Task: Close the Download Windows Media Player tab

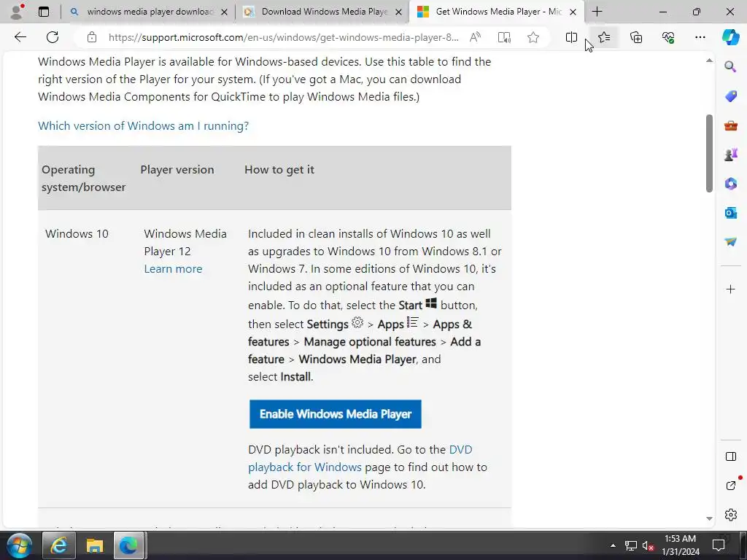Action: (x=399, y=12)
